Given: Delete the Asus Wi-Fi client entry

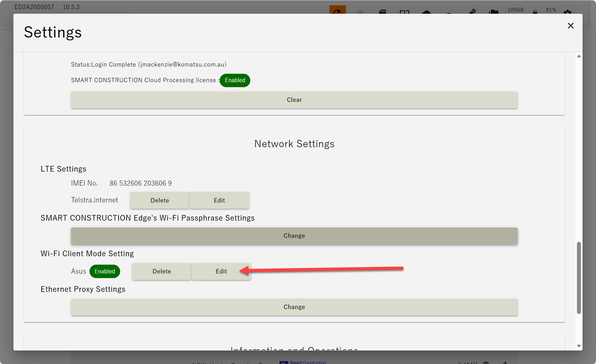Looking at the screenshot, I should click(x=161, y=272).
